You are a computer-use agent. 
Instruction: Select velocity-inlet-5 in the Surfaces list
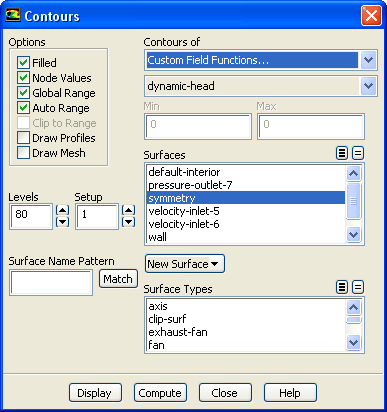[246, 211]
